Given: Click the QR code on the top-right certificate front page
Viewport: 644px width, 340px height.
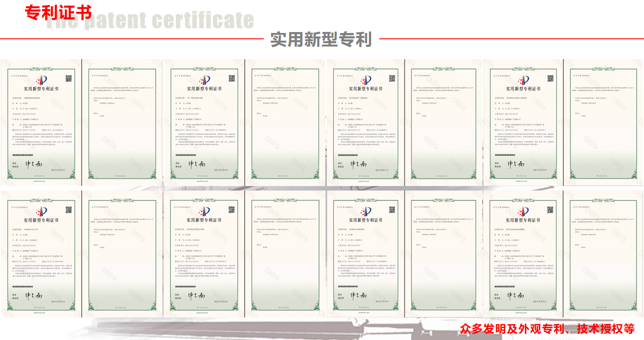Looking at the screenshot, I should (550, 79).
